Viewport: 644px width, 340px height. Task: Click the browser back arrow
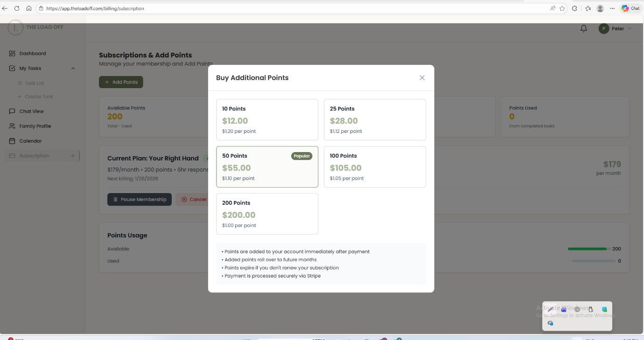pyautogui.click(x=5, y=8)
